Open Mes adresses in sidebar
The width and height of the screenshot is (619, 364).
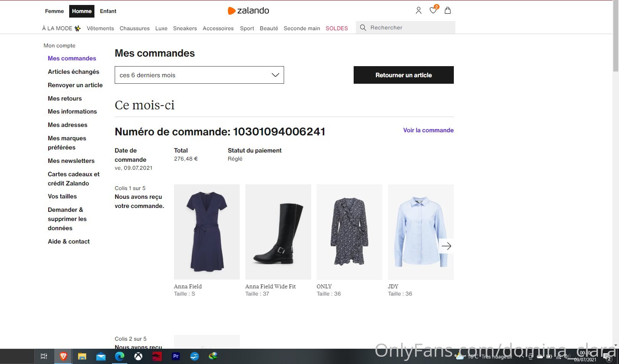67,125
